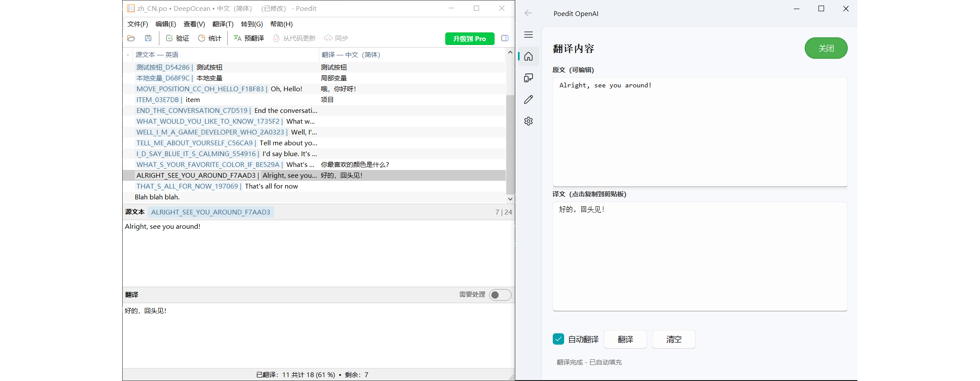980x381 pixels.
Task: Open the 查看(V) menu
Action: (194, 24)
